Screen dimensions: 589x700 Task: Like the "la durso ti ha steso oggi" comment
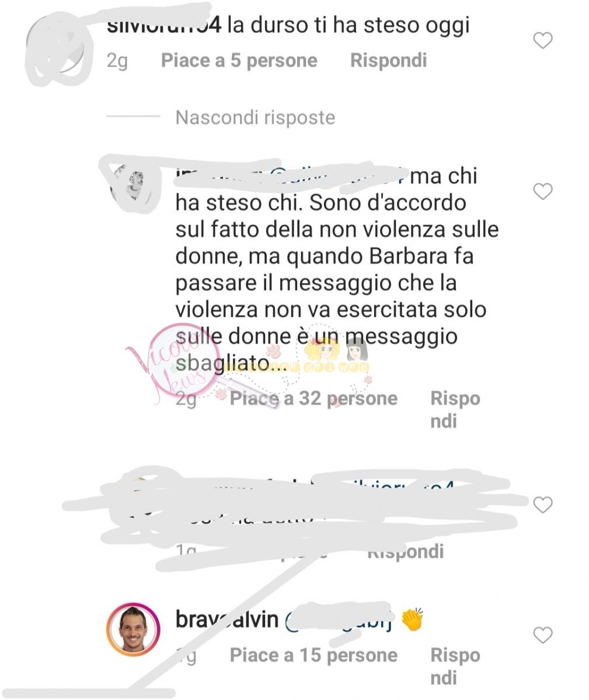[x=543, y=40]
